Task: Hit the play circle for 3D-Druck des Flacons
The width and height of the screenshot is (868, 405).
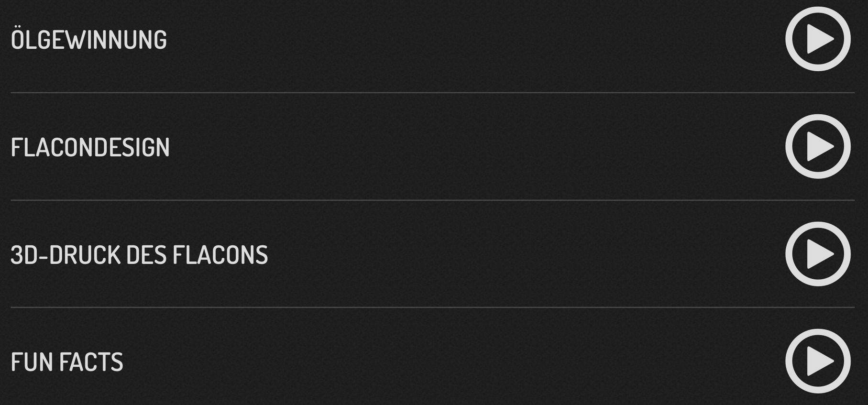Action: [x=818, y=254]
